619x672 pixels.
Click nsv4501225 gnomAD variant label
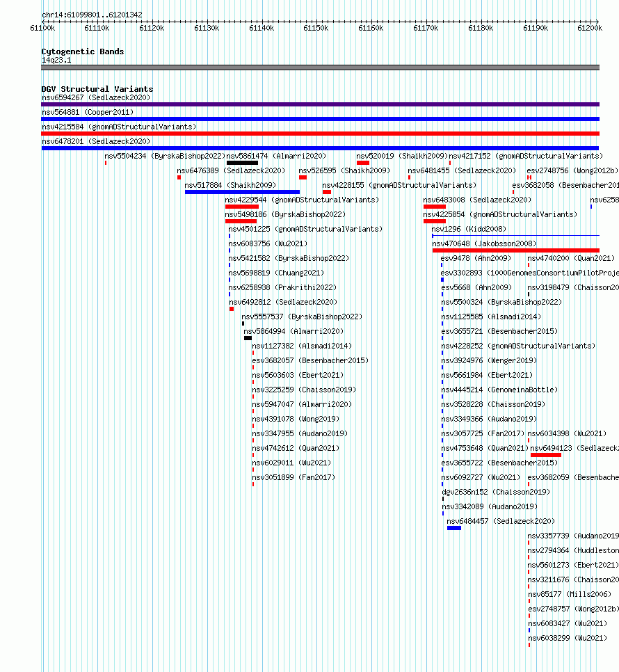305,229
